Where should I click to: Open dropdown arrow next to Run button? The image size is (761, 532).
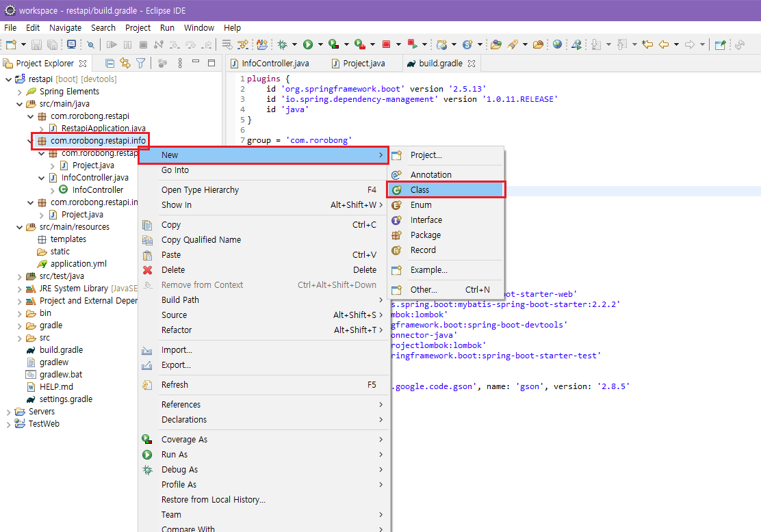point(320,44)
